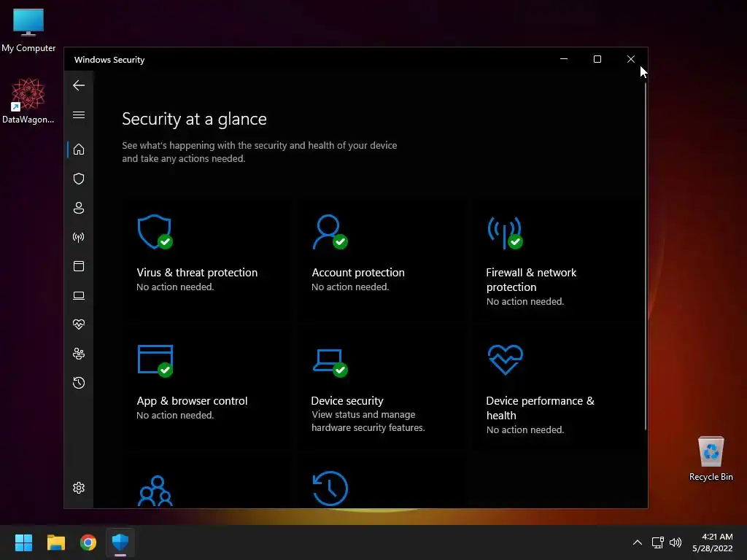Open Account protection person icon in sidebar
747x560 pixels.
79,208
